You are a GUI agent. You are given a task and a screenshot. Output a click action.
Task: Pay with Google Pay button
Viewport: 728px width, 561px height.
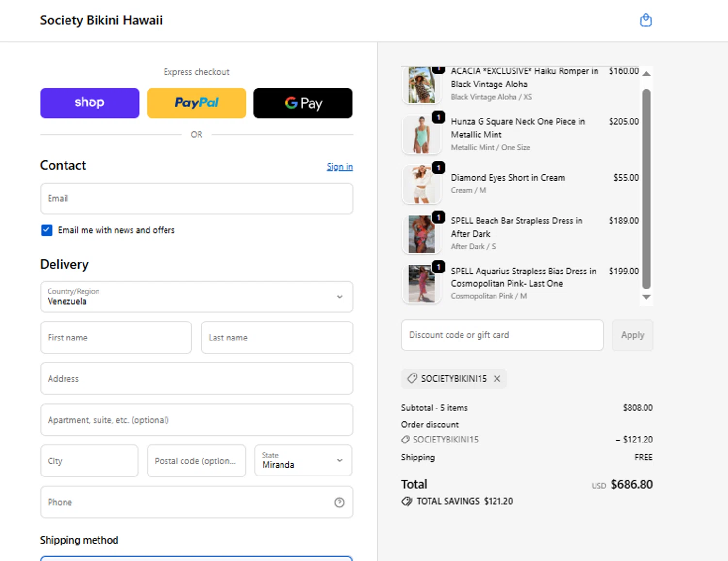click(x=303, y=103)
